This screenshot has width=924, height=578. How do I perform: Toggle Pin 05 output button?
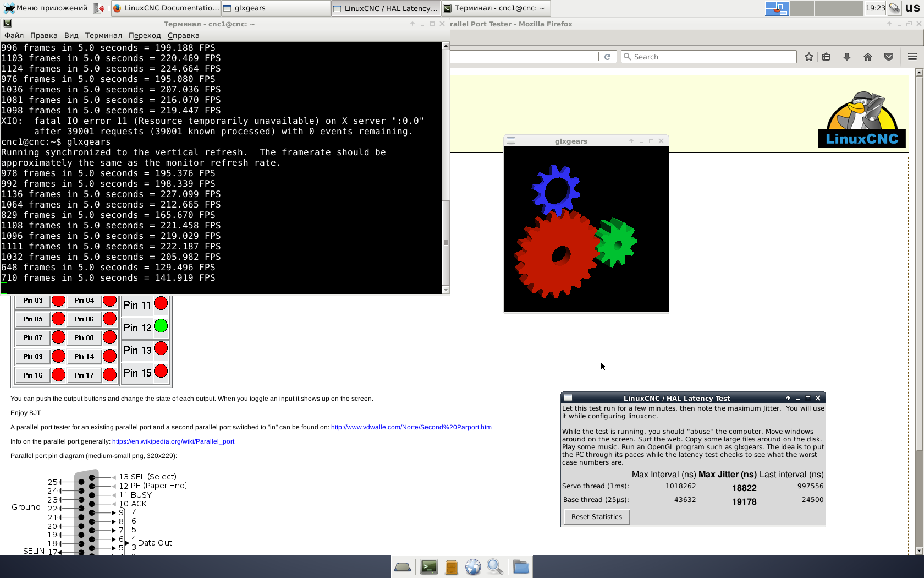coord(33,319)
